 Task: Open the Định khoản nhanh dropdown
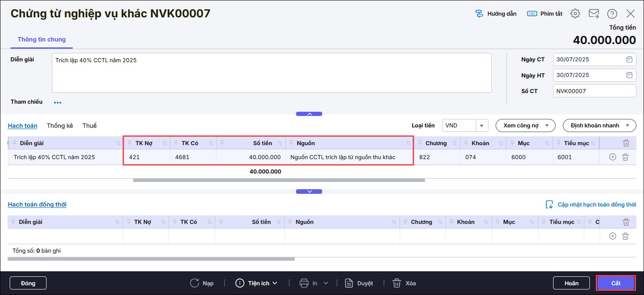pyautogui.click(x=599, y=125)
